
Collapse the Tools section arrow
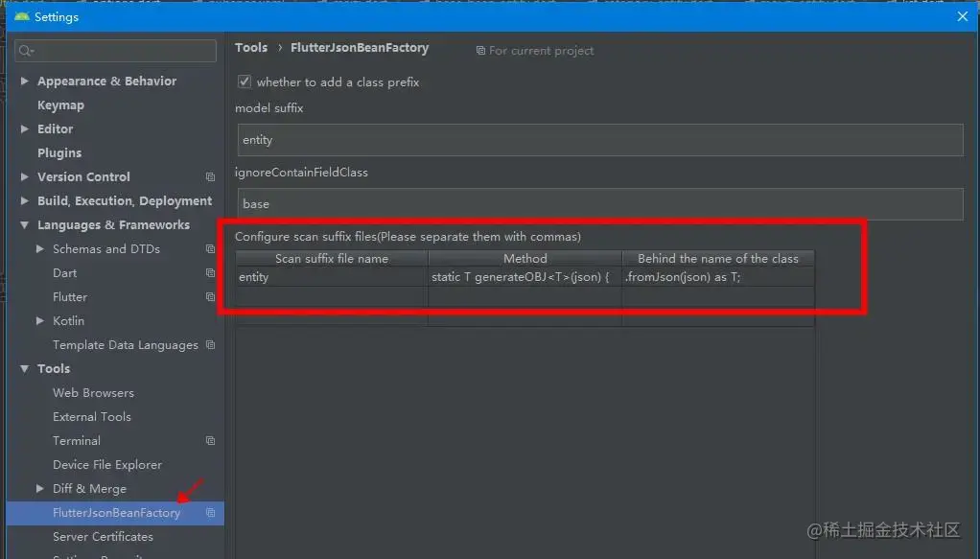point(24,369)
